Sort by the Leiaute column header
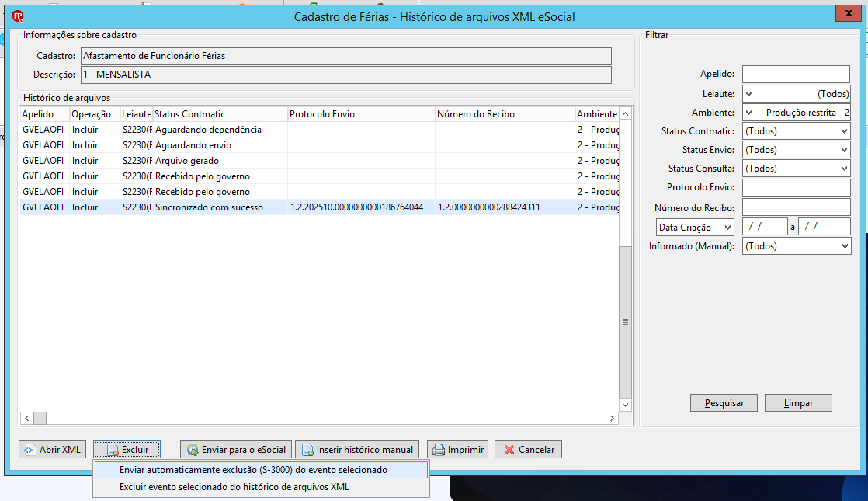 point(136,114)
